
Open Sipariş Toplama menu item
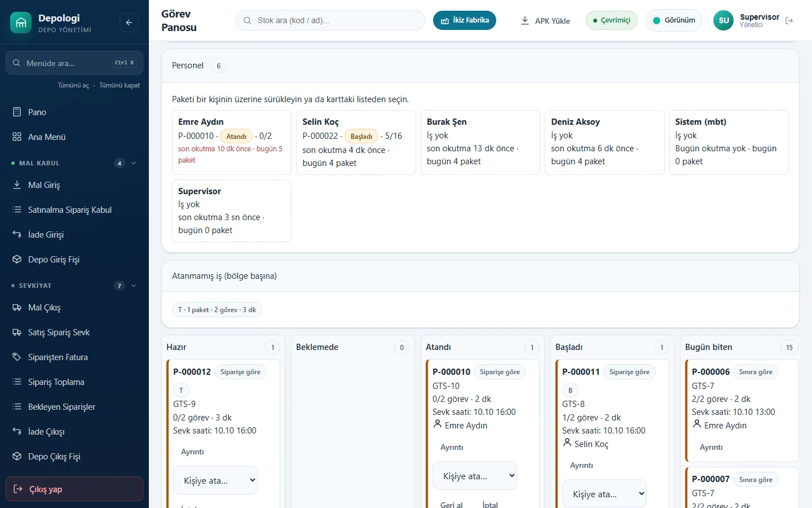coord(74,382)
